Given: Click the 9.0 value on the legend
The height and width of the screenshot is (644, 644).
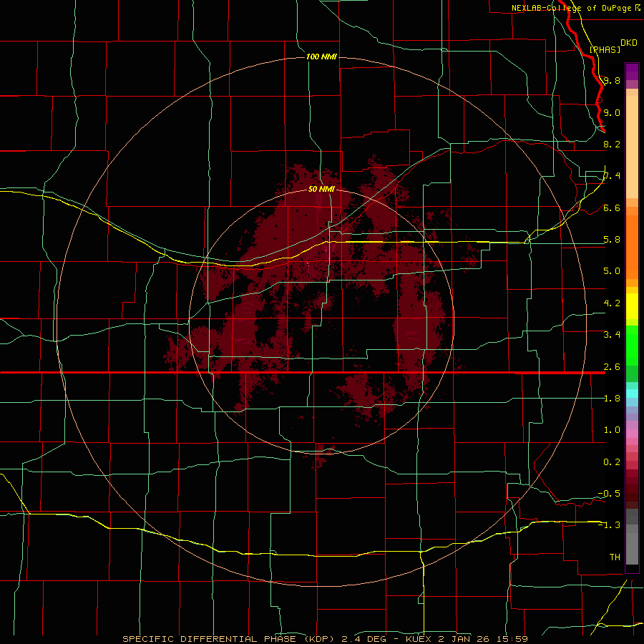Looking at the screenshot, I should [x=612, y=112].
